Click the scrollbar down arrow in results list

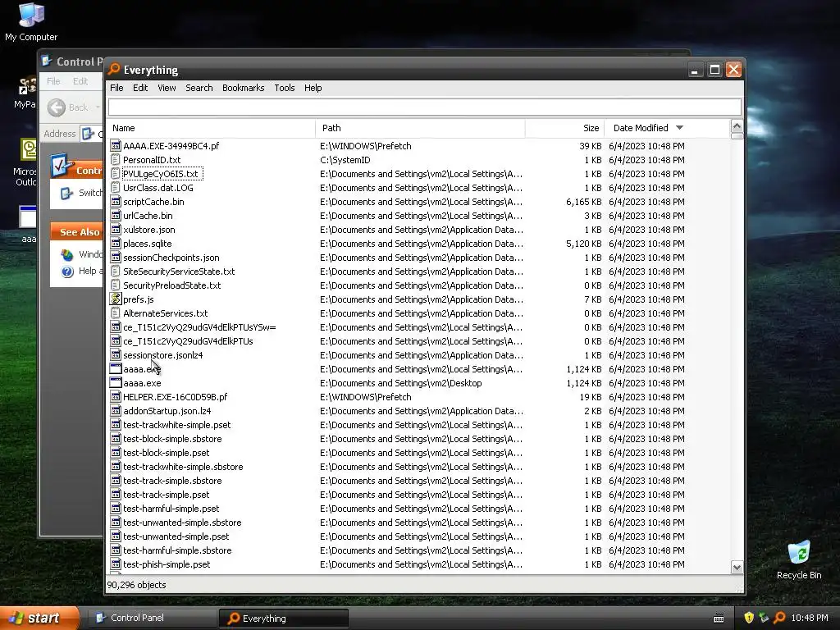[737, 568]
